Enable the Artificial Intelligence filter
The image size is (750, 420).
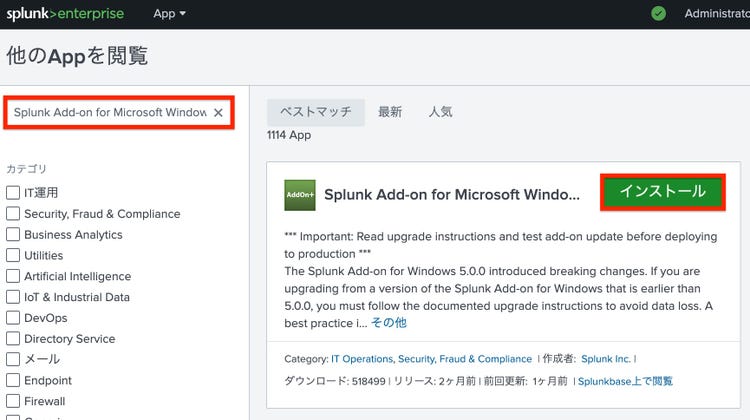point(13,276)
